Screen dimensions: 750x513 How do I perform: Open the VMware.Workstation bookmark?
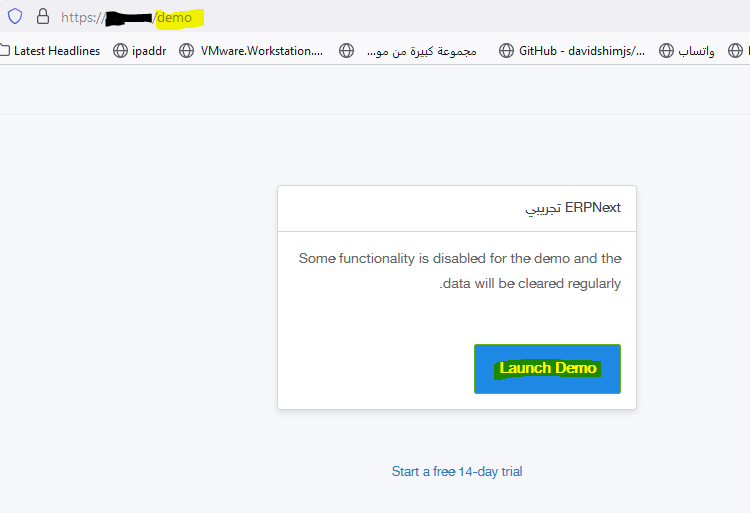251,51
